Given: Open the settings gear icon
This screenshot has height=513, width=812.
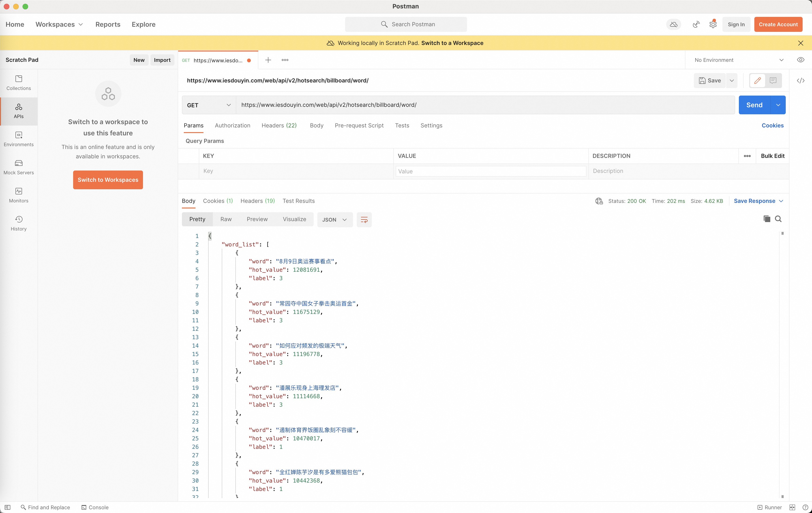Looking at the screenshot, I should (x=713, y=24).
